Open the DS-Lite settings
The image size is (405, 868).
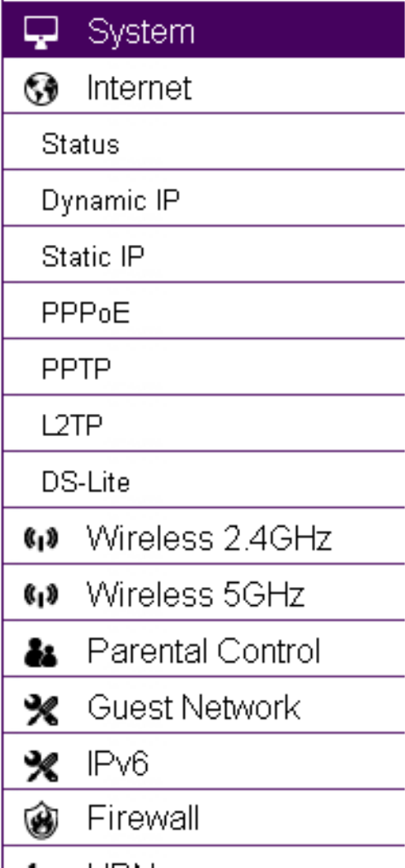pyautogui.click(x=203, y=481)
